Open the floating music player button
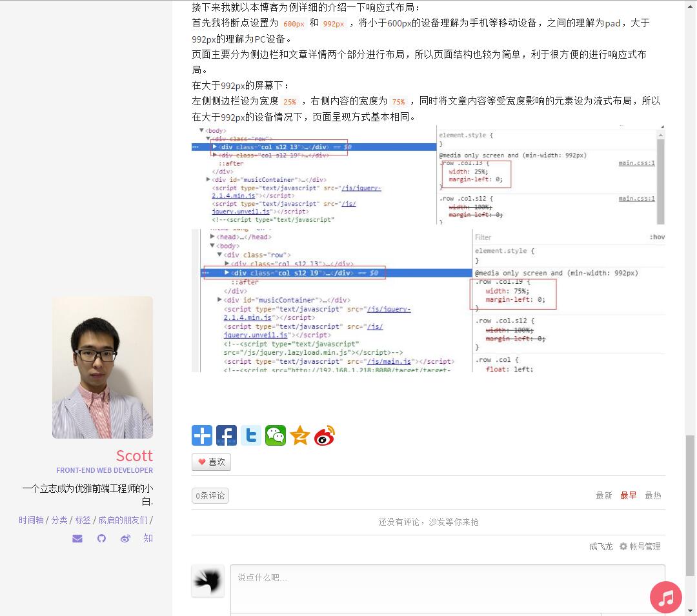Viewport: 697px width, 616px height. point(666,597)
